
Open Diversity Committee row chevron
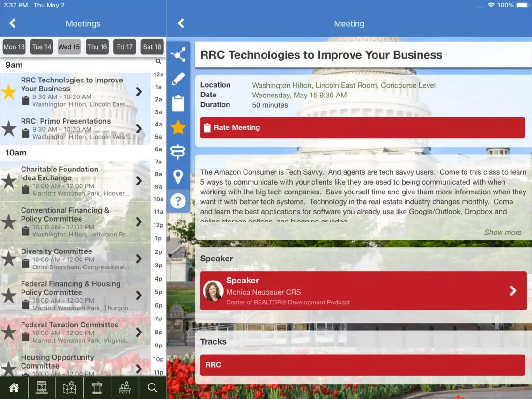[139, 259]
